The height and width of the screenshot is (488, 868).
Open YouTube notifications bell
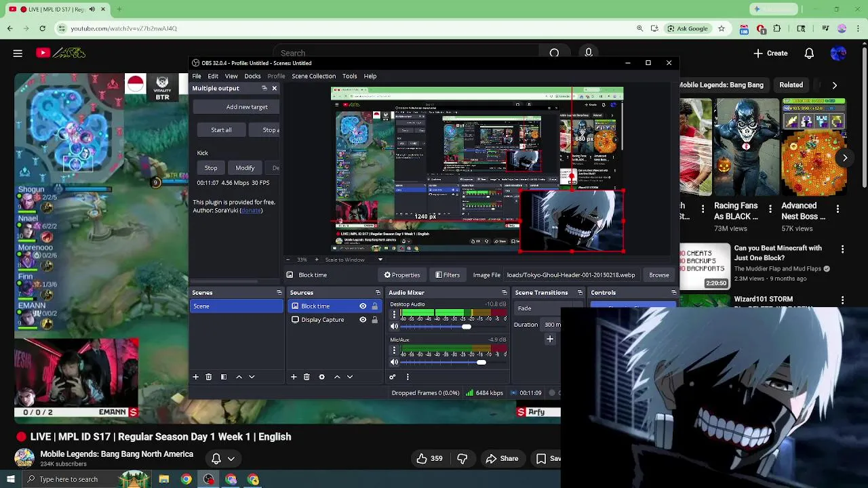pyautogui.click(x=809, y=53)
